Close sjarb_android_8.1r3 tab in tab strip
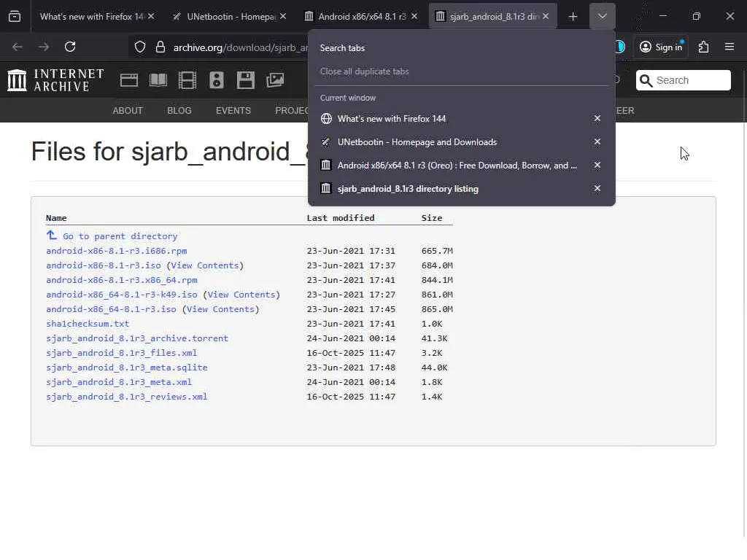The width and height of the screenshot is (747, 560). tap(546, 16)
